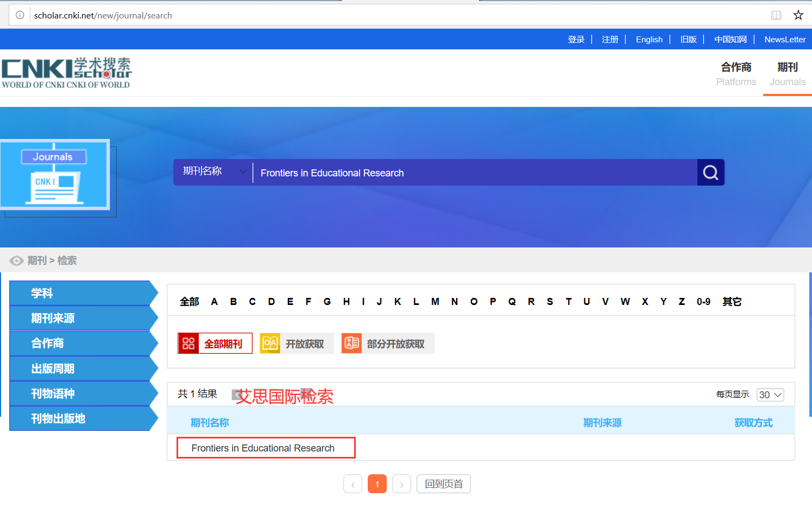
Task: Open the 旧版 old version link
Action: click(688, 40)
